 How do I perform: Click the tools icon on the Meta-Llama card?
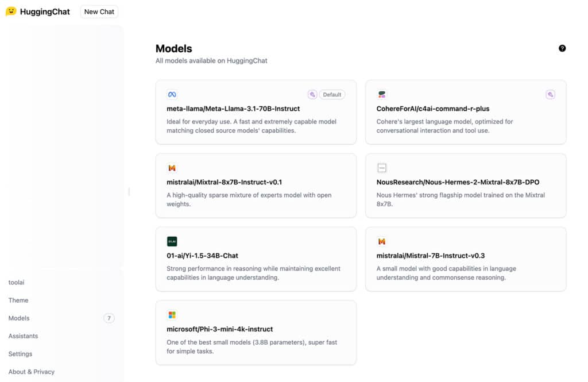coord(312,94)
